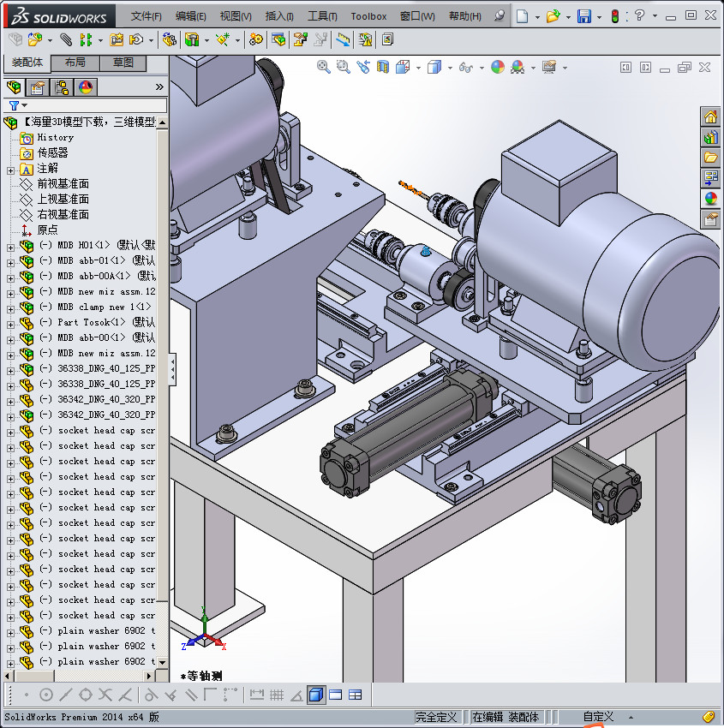The height and width of the screenshot is (728, 724).
Task: Click the Previous View icon
Action: [x=363, y=68]
